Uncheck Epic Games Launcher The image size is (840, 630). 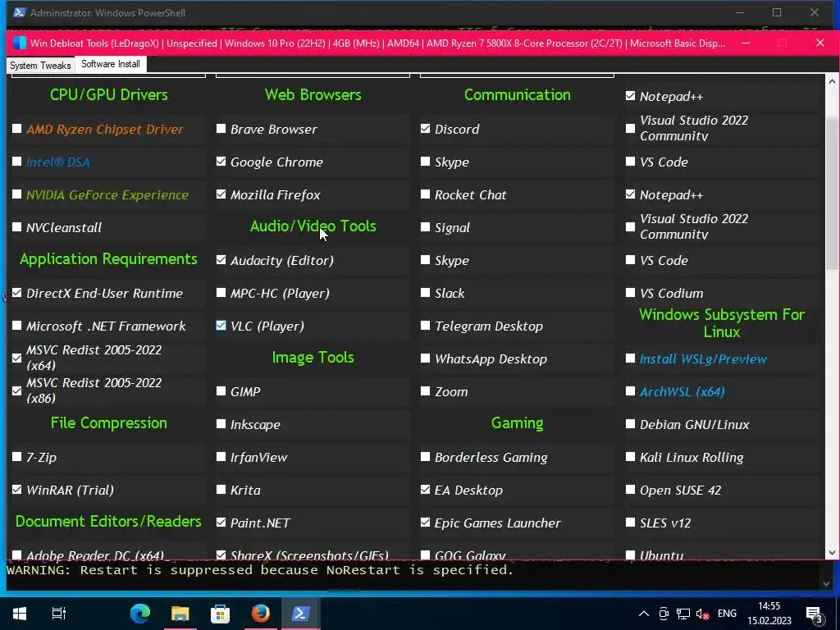(x=426, y=522)
